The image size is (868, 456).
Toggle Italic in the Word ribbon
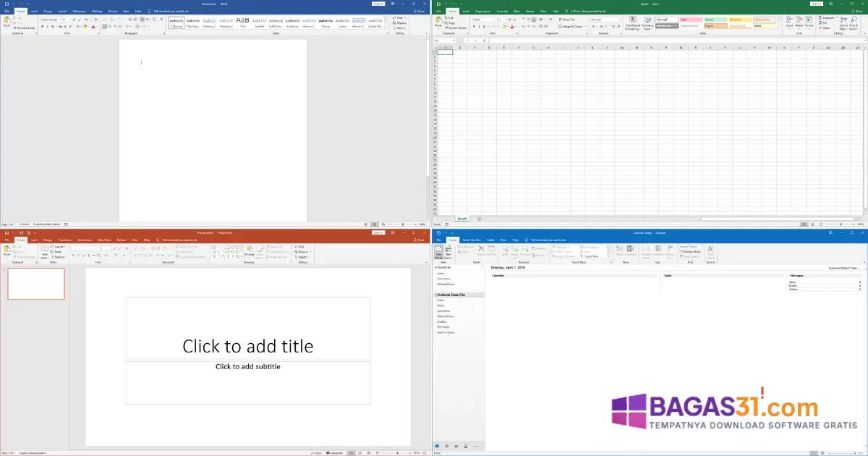tap(47, 26)
